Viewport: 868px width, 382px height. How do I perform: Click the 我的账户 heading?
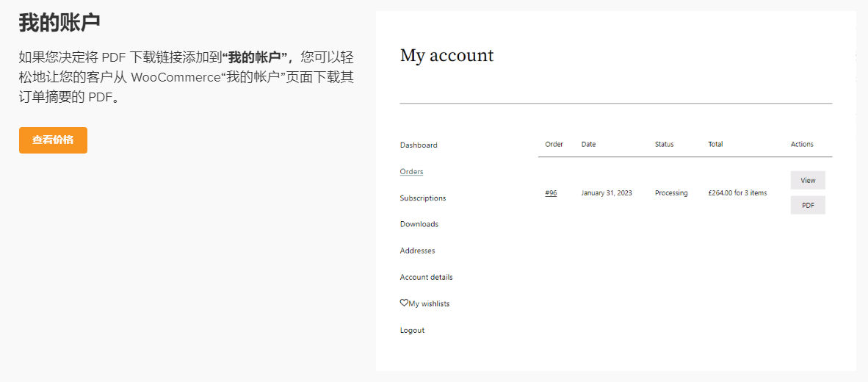coord(59,23)
